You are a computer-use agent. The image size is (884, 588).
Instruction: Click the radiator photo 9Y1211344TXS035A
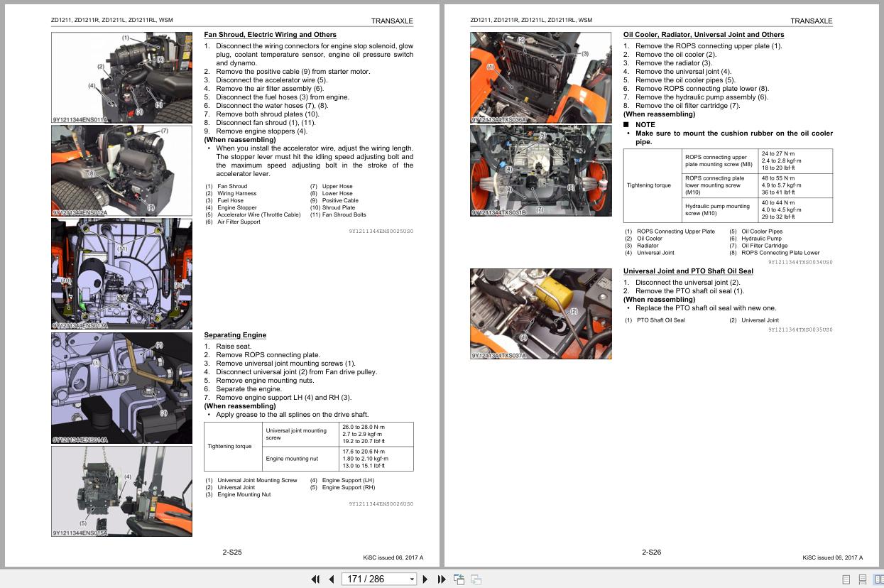[x=540, y=77]
